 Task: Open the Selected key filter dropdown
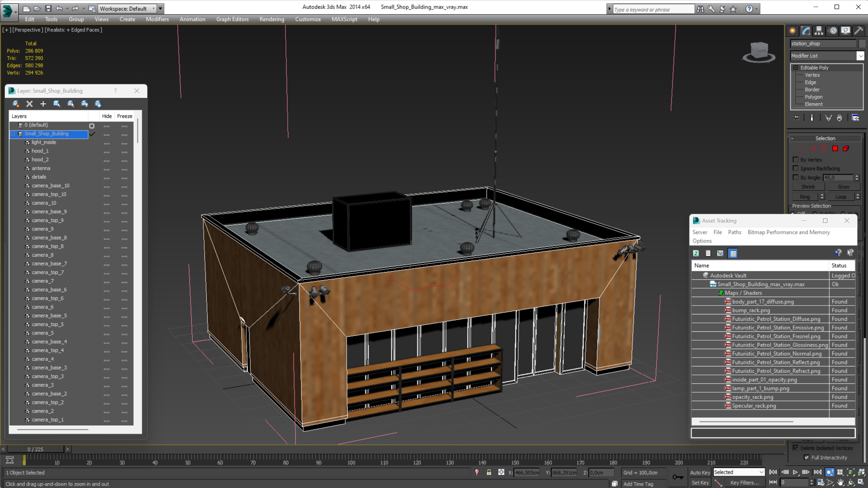click(x=761, y=472)
